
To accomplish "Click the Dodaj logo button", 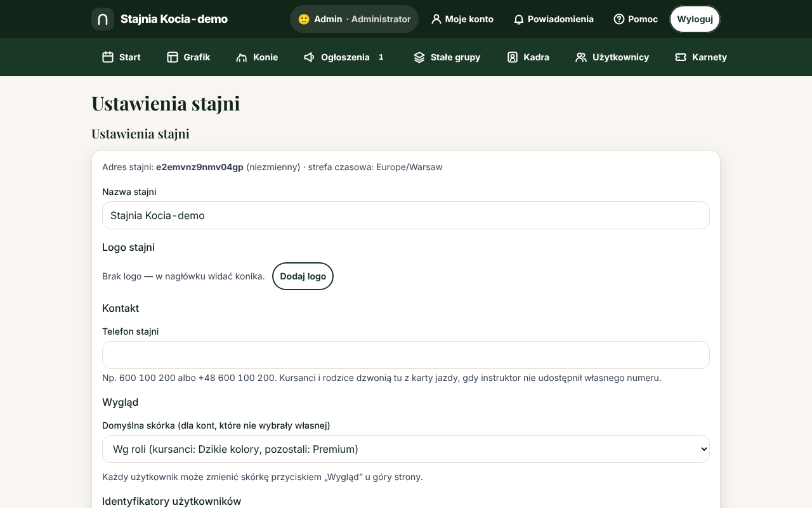I will click(x=303, y=276).
